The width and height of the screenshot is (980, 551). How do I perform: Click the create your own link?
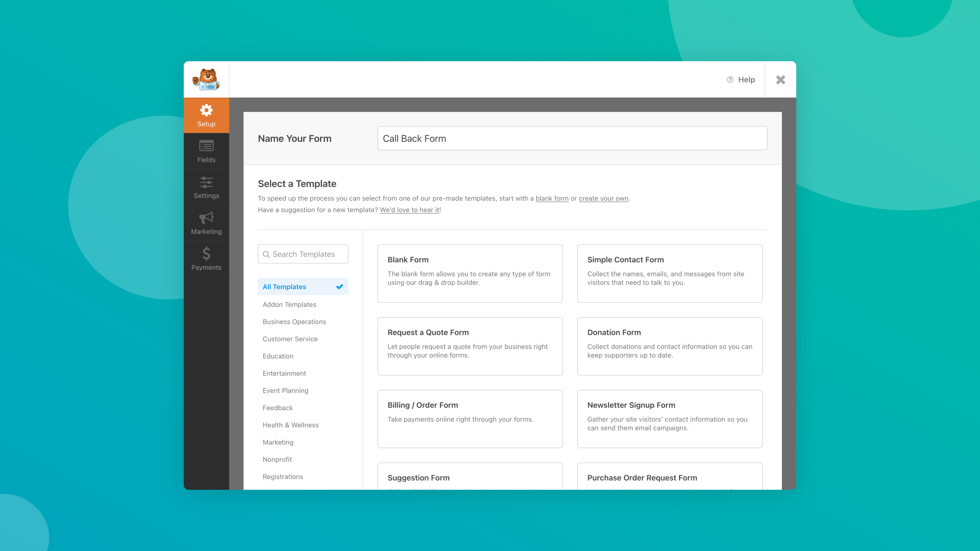pos(603,198)
